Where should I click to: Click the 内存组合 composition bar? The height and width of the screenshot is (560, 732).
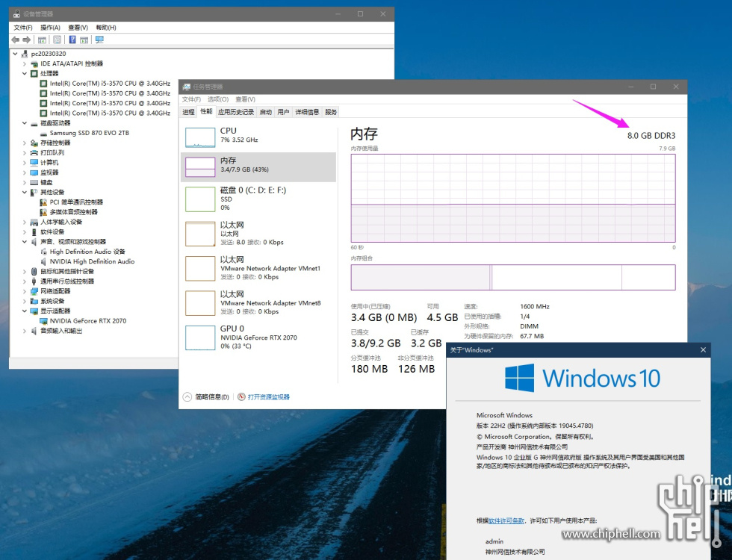[513, 277]
